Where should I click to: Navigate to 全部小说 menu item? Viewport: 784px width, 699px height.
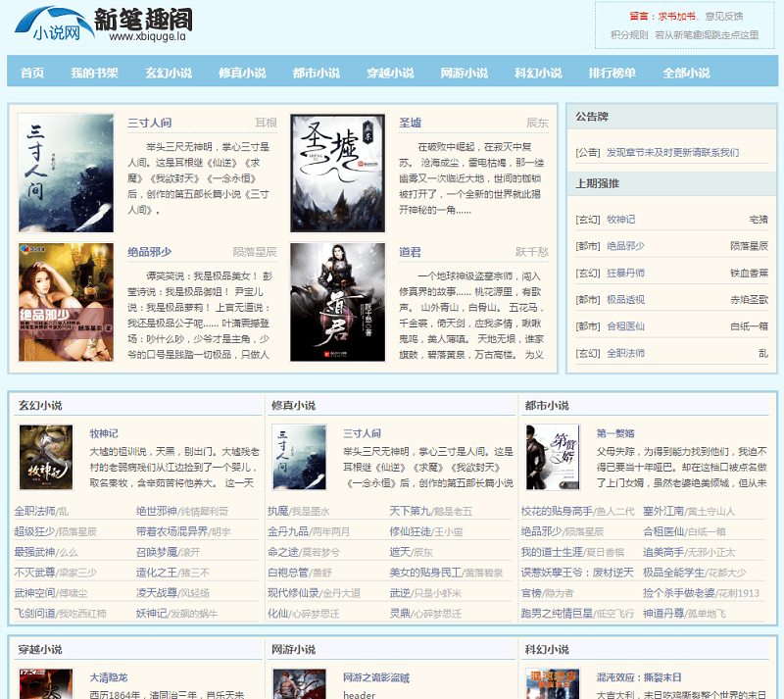tap(686, 73)
